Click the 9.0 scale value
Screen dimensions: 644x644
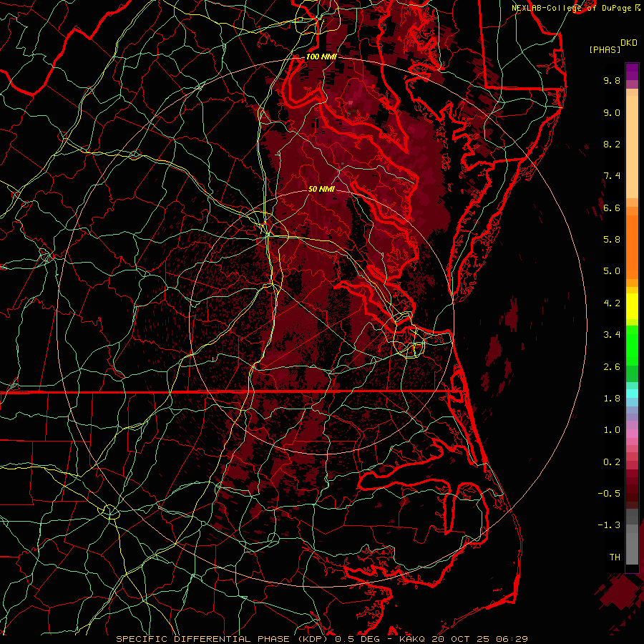[612, 112]
